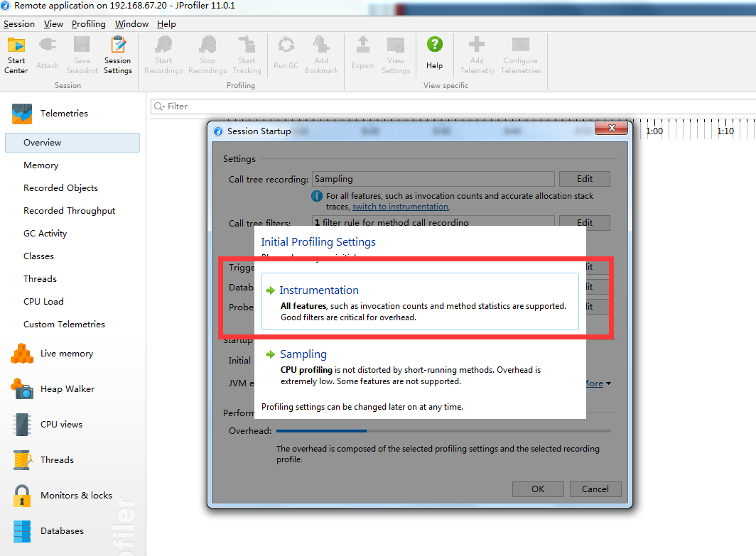The width and height of the screenshot is (756, 556).
Task: Open the View menu
Action: click(53, 24)
